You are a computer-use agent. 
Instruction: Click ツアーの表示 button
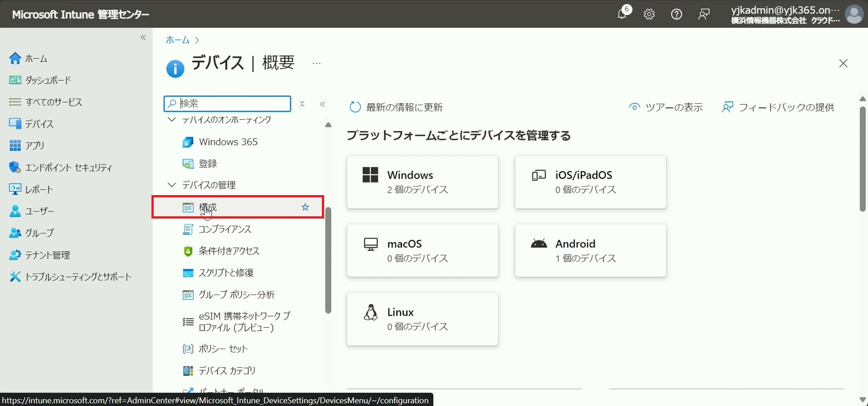click(665, 107)
